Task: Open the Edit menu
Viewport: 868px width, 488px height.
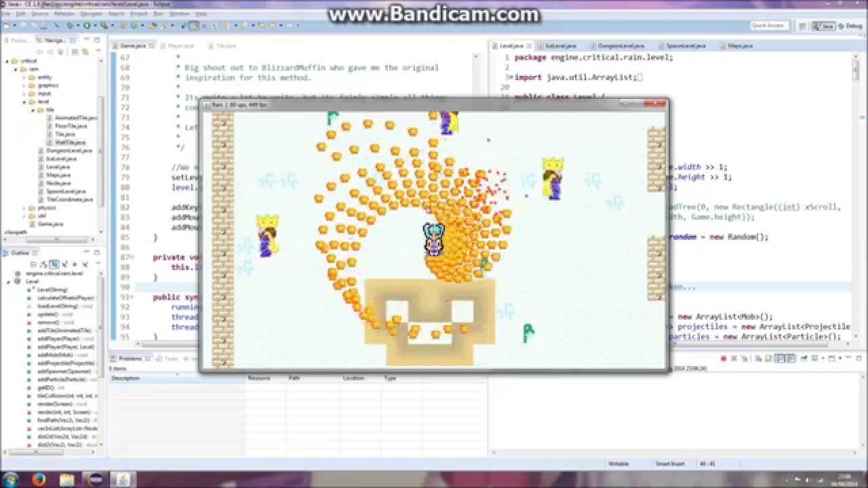Action: coord(21,14)
